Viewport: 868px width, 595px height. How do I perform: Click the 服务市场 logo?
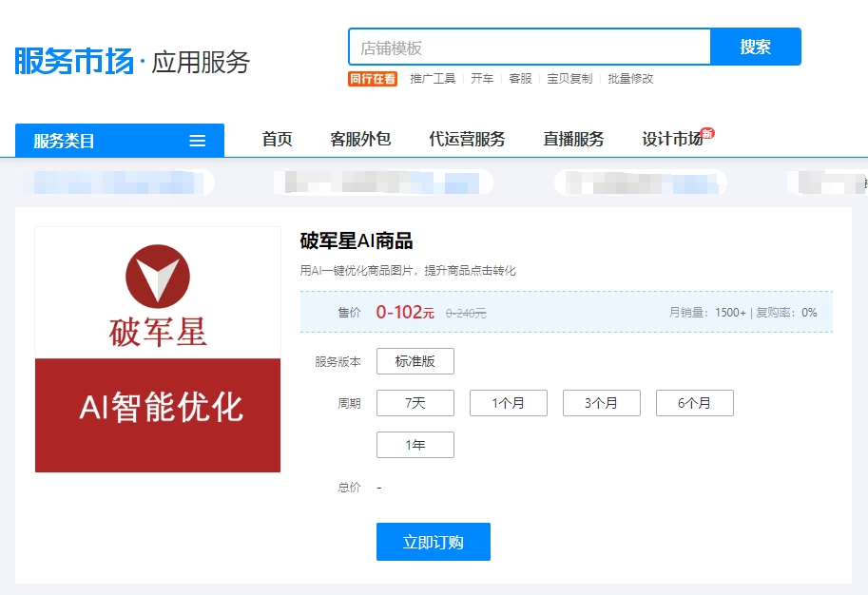(73, 61)
